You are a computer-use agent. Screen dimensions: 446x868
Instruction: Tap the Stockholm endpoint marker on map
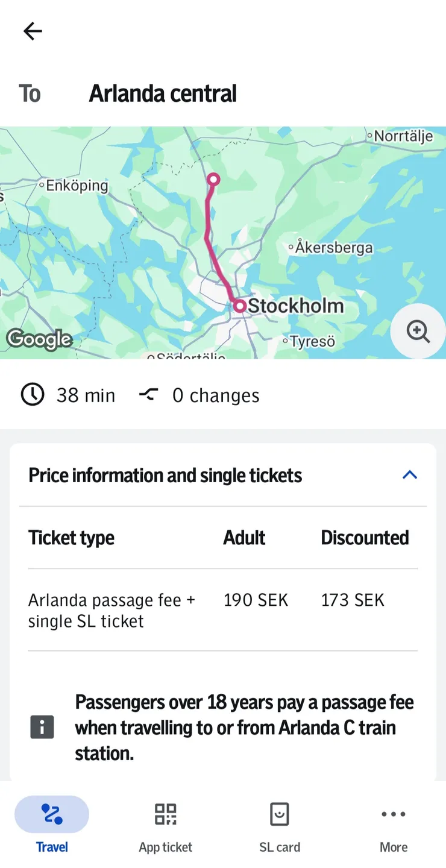pos(240,306)
